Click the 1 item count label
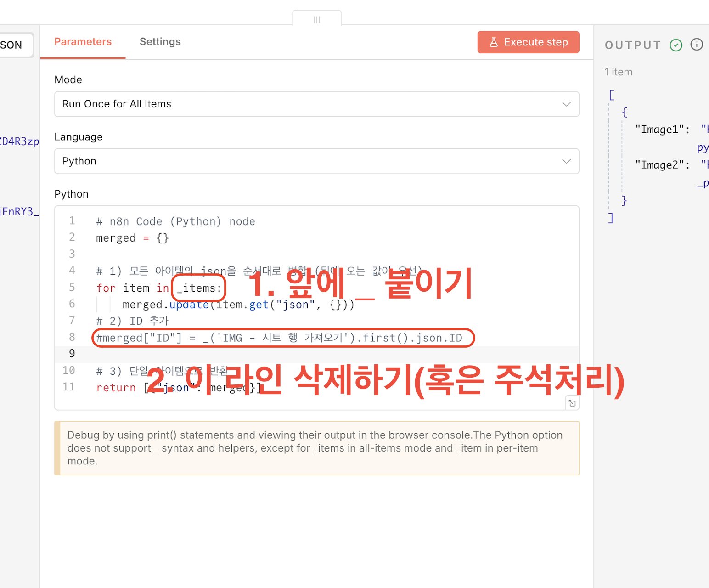The width and height of the screenshot is (709, 588). coord(619,72)
